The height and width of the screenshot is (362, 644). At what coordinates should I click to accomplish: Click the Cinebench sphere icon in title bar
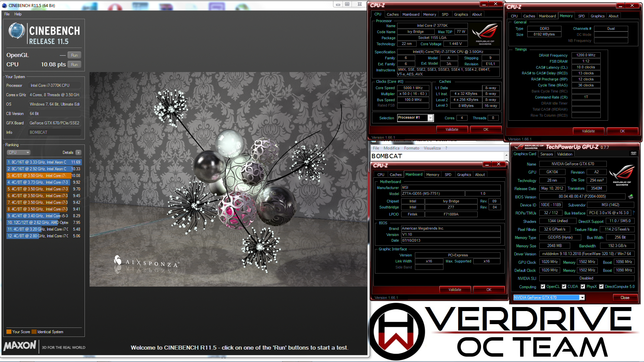click(5, 5)
